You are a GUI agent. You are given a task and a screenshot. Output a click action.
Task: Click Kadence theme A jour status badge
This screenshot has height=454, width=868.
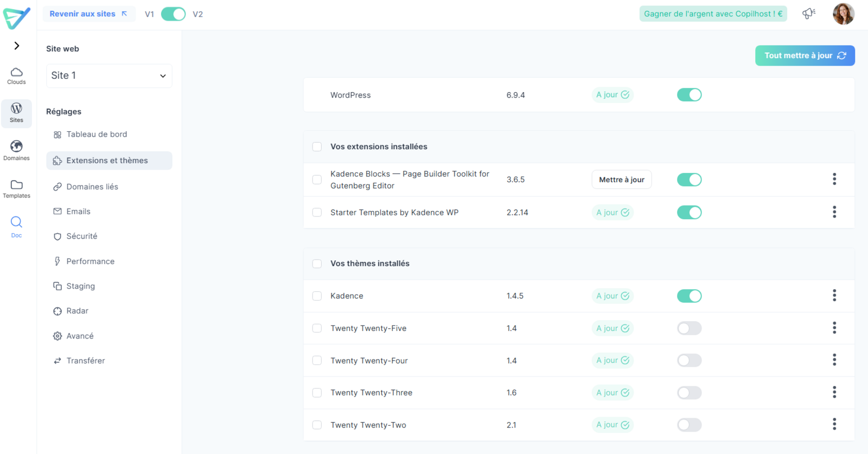pos(612,296)
